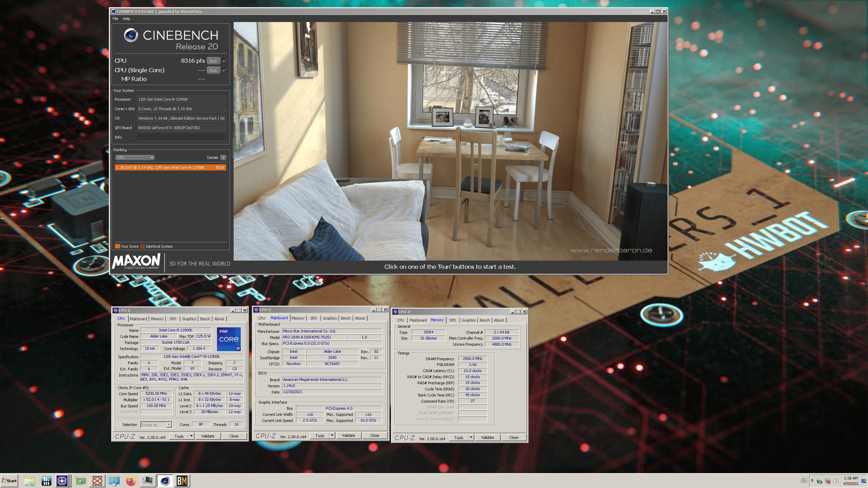Viewport: 868px width, 488px height.
Task: Click the Identical System brown swatch
Action: tap(143, 246)
